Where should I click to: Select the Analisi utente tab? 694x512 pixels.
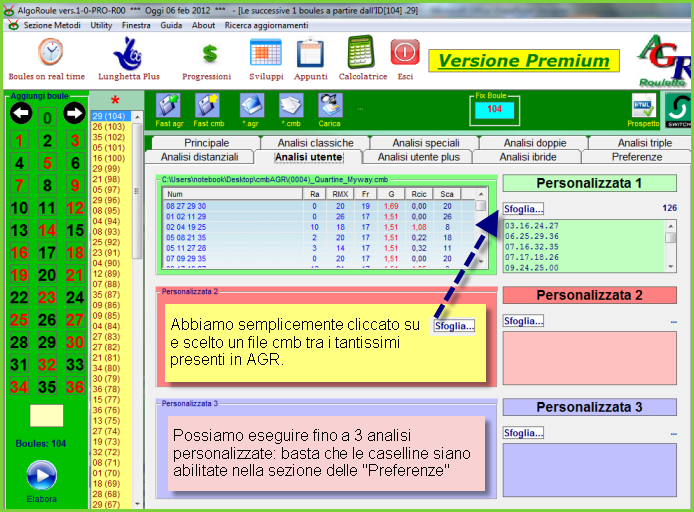(x=308, y=157)
